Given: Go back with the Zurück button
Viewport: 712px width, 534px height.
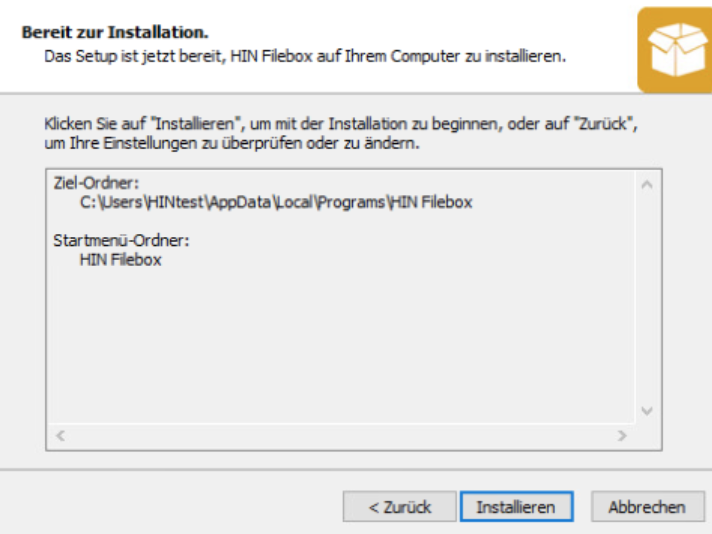Looking at the screenshot, I should click(400, 506).
